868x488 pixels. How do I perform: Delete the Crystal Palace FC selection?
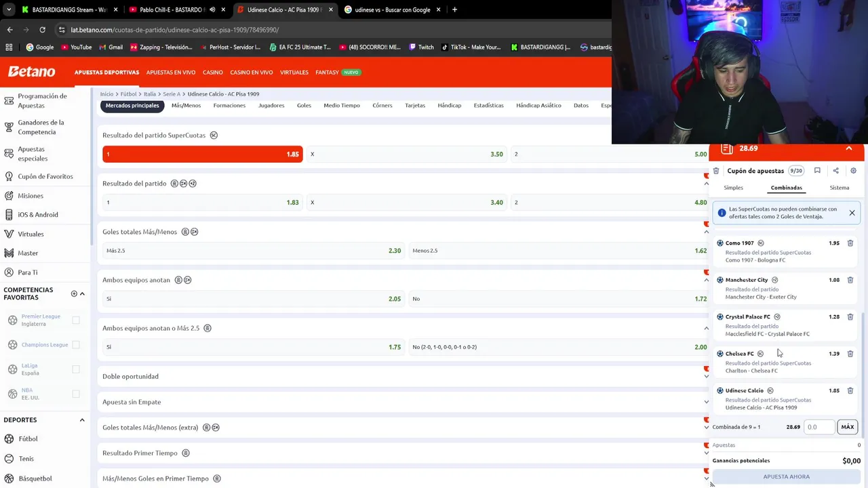click(850, 317)
